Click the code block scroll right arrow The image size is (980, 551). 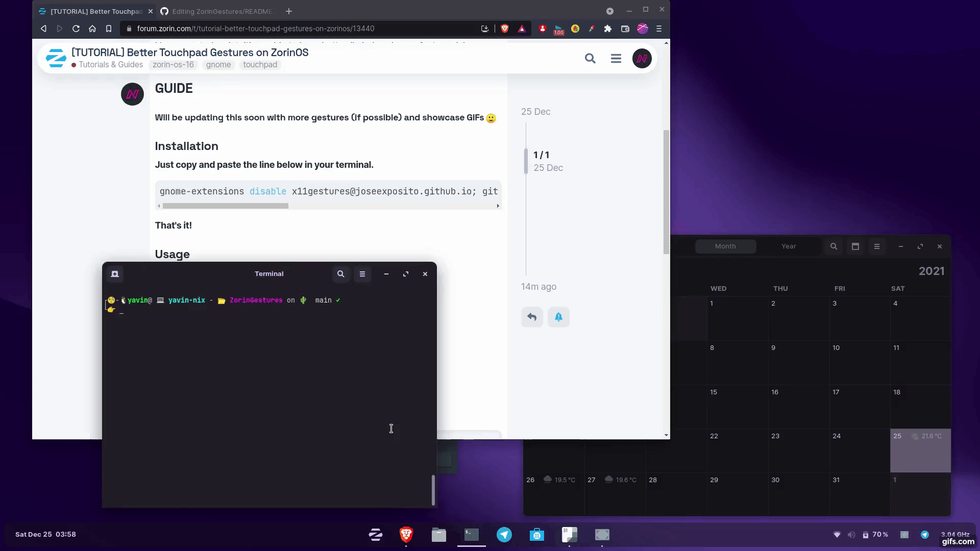pos(498,206)
